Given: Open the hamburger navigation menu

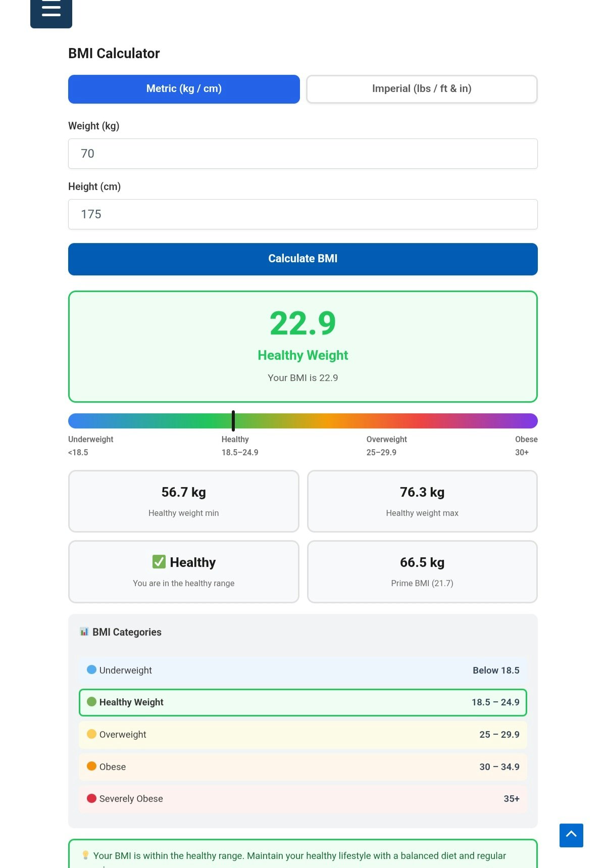Looking at the screenshot, I should pyautogui.click(x=51, y=10).
